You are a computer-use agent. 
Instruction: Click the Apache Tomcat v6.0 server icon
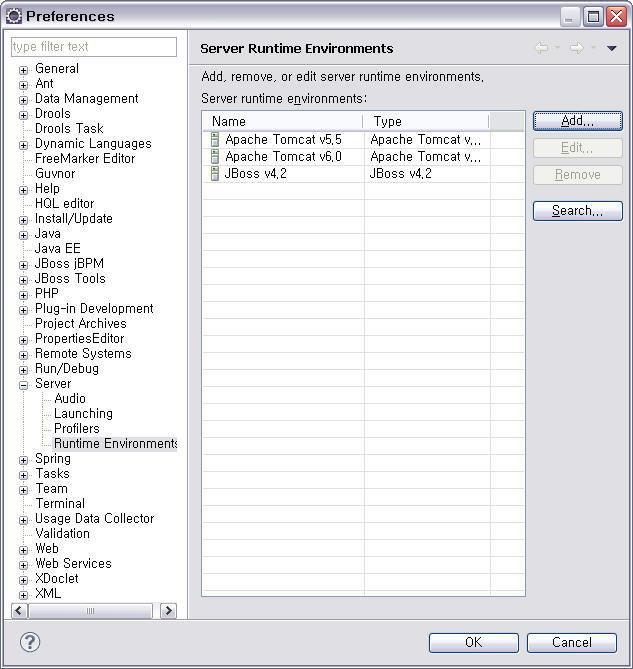coord(215,157)
